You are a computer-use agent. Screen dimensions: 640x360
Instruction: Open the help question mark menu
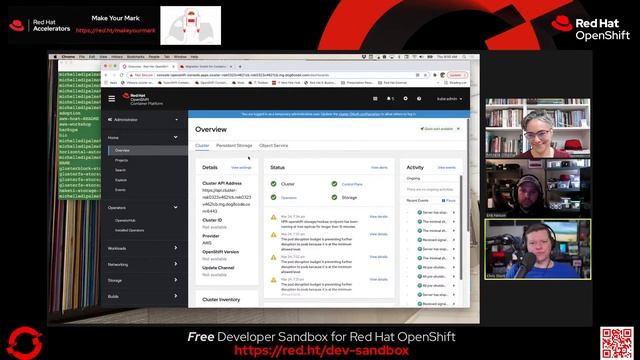coord(419,98)
